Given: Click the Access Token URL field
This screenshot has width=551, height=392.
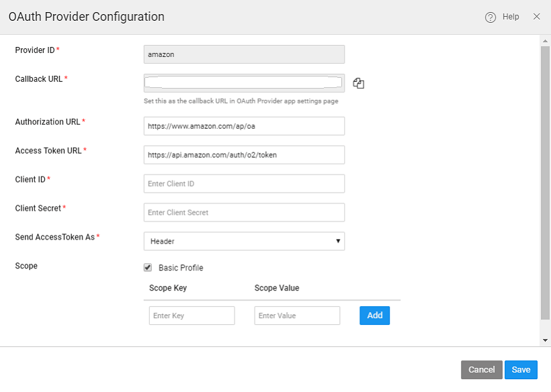Looking at the screenshot, I should [244, 155].
